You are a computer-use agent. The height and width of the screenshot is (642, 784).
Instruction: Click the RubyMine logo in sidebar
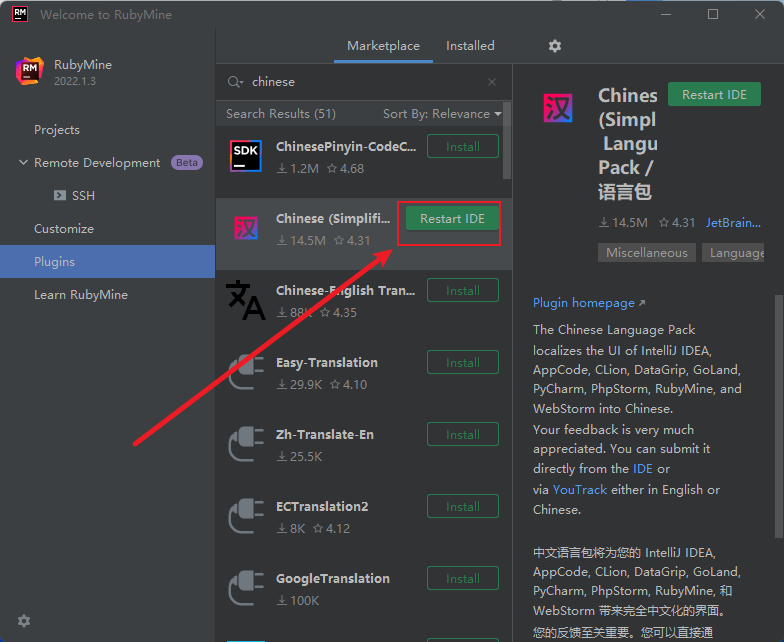[29, 71]
